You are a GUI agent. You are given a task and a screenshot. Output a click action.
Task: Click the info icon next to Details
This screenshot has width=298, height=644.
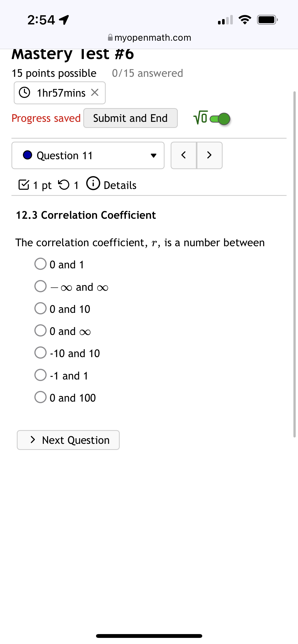(x=93, y=185)
